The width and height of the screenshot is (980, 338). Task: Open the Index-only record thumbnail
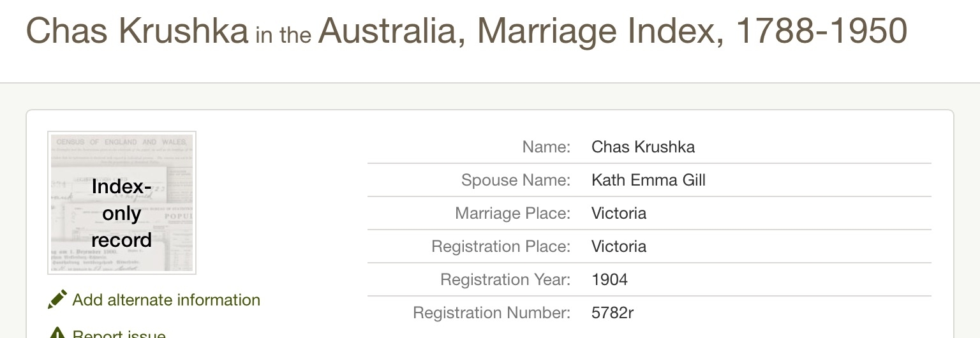point(122,203)
